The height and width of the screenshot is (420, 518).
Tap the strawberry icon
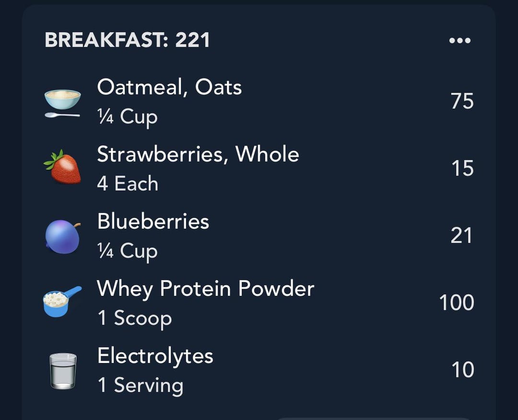click(62, 167)
